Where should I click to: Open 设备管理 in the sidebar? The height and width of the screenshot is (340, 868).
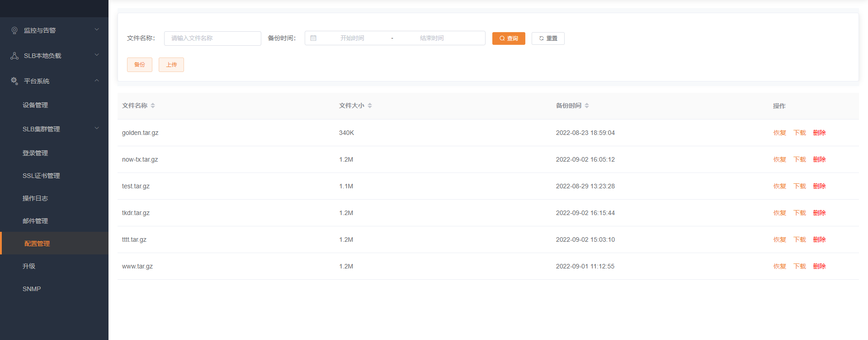click(35, 105)
